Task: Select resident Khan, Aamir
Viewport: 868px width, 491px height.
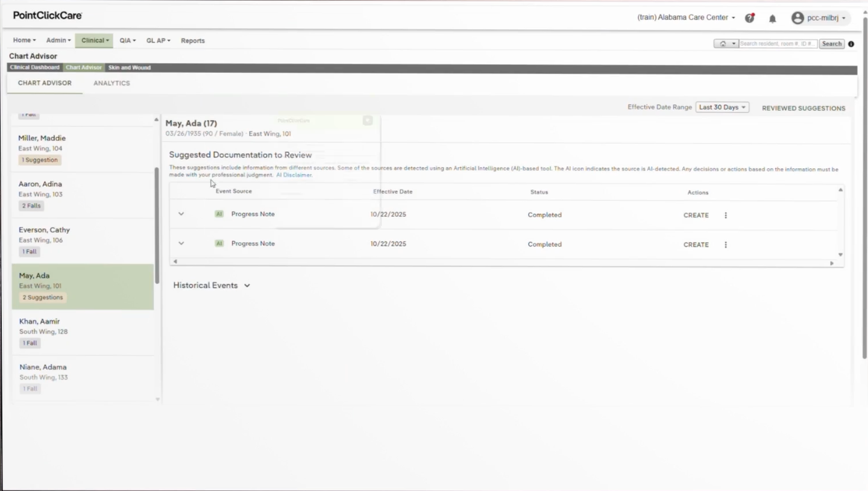Action: coord(83,333)
